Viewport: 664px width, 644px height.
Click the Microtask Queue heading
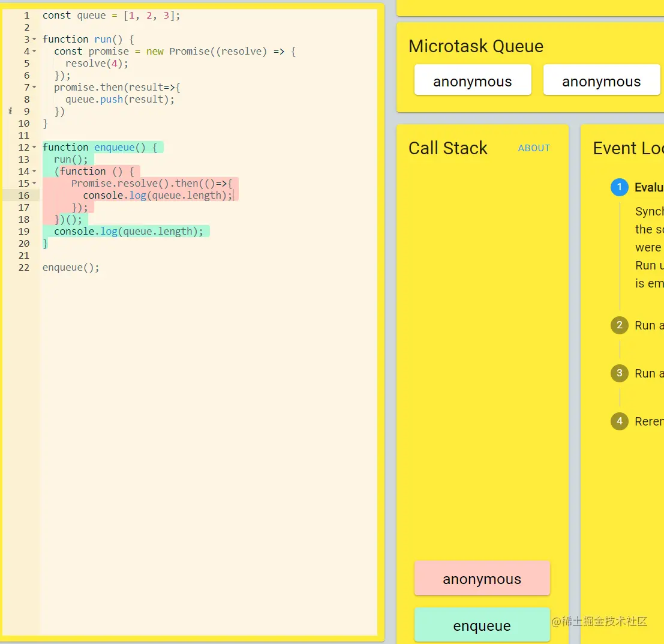tap(476, 46)
